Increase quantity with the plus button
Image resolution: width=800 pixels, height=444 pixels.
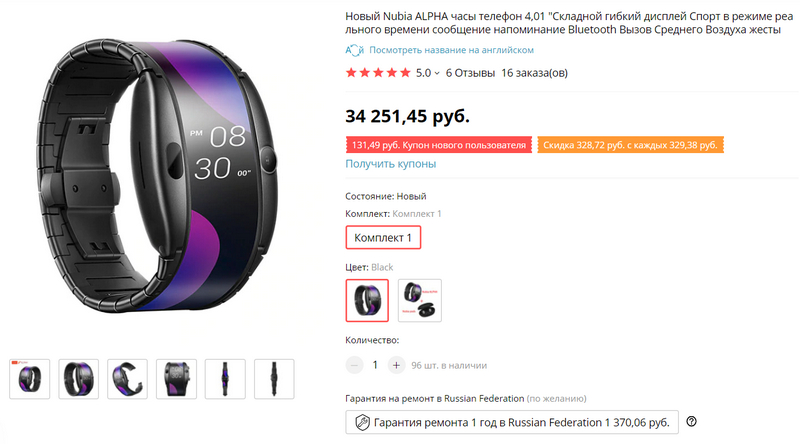coord(396,365)
